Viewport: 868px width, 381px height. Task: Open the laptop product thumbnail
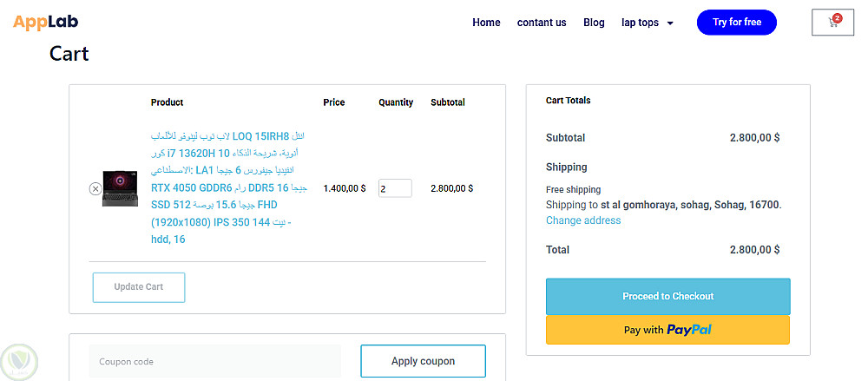click(120, 188)
